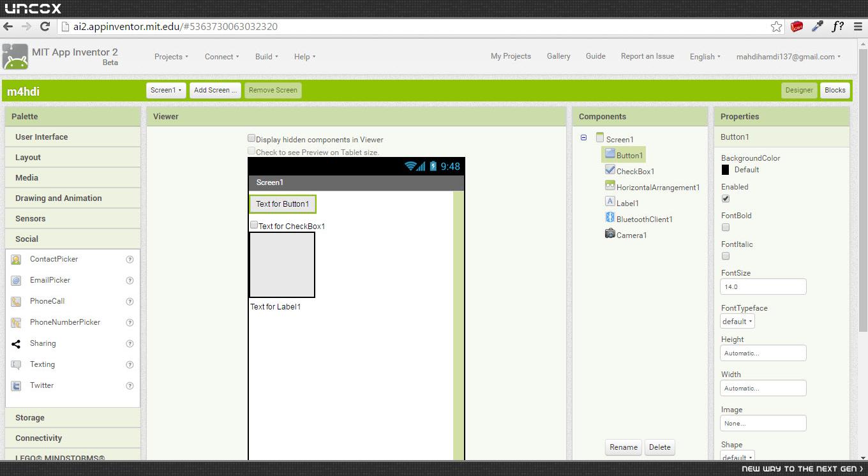Select the Sharing palette icon

17,343
